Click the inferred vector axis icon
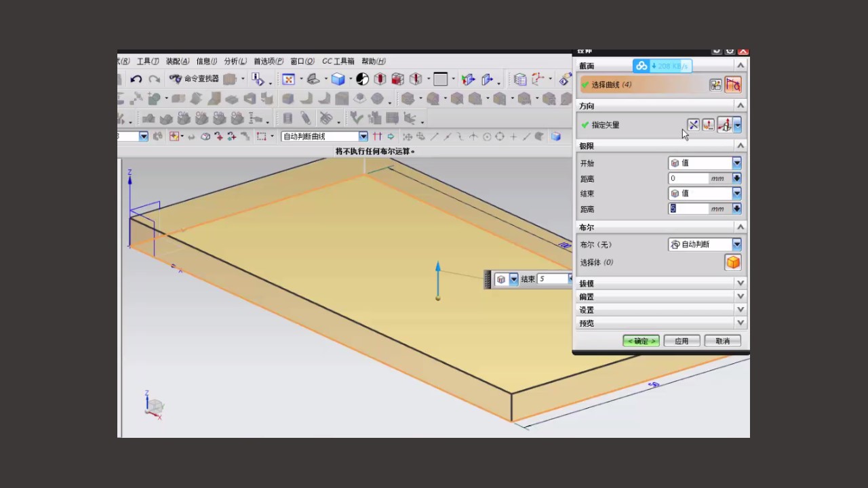This screenshot has width=868, height=488. coord(725,125)
